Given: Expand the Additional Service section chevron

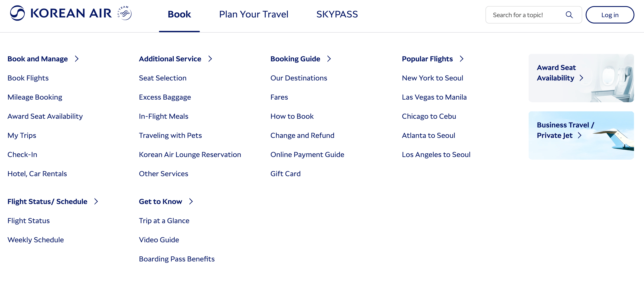Looking at the screenshot, I should [x=210, y=59].
